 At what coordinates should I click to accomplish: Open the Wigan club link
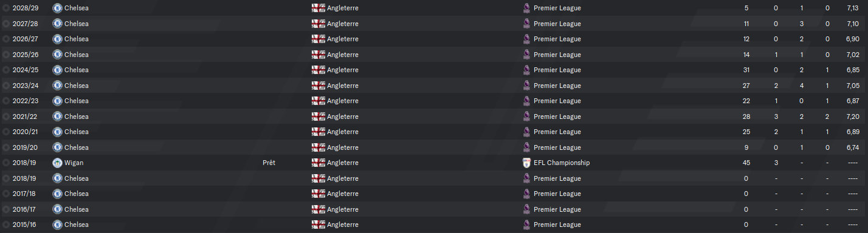click(x=74, y=163)
